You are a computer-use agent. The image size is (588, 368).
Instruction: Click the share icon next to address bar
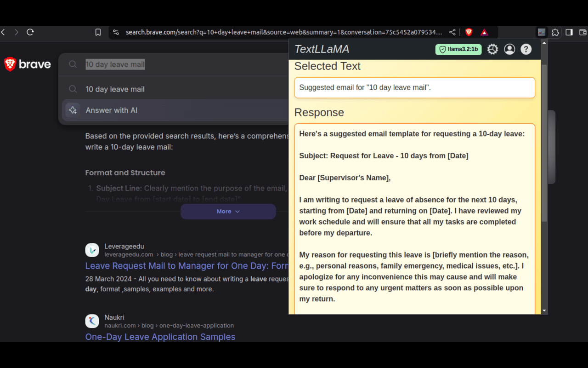(452, 32)
